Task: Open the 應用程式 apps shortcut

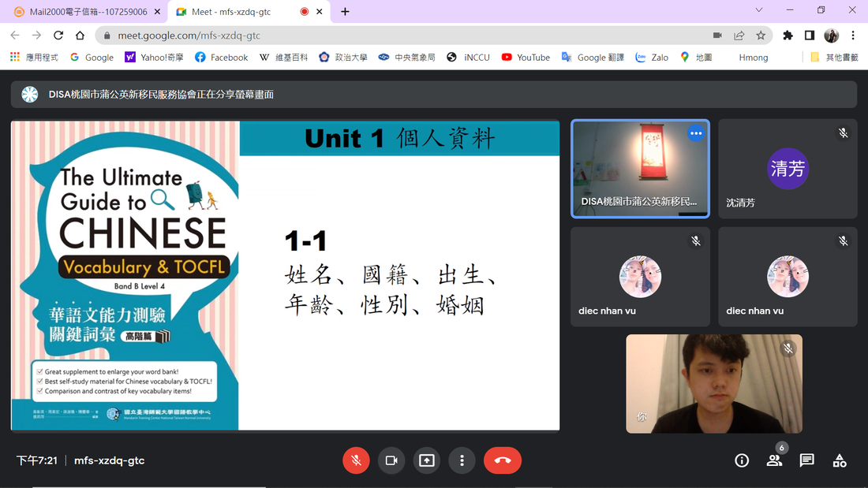Action: click(34, 57)
